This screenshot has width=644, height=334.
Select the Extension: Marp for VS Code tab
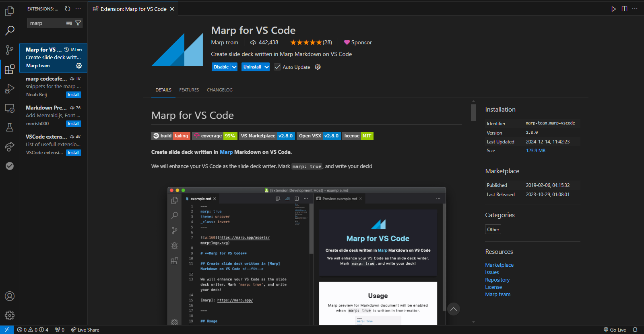click(133, 9)
